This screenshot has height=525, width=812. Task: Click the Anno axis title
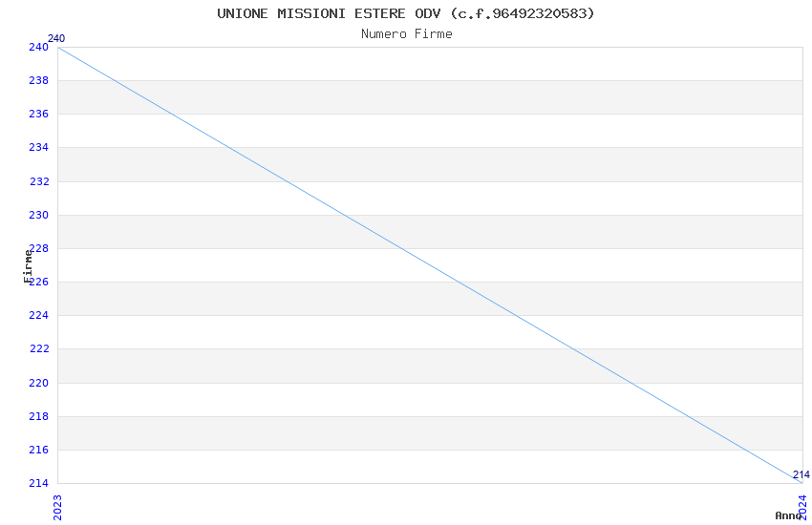pyautogui.click(x=788, y=515)
